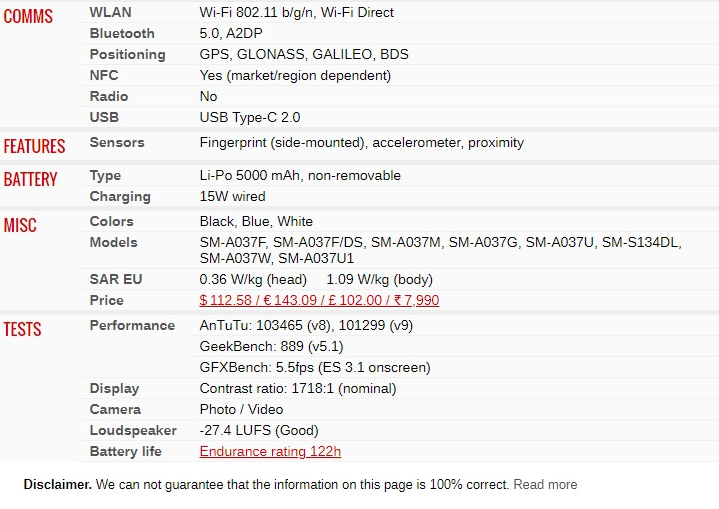Click the Positioning spec label
Image resolution: width=719 pixels, height=509 pixels.
tap(127, 55)
